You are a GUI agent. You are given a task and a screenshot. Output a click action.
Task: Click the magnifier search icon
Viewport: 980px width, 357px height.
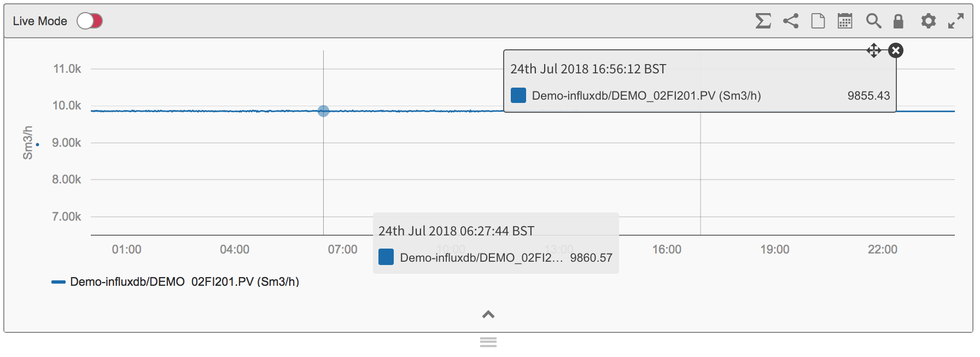coord(873,21)
